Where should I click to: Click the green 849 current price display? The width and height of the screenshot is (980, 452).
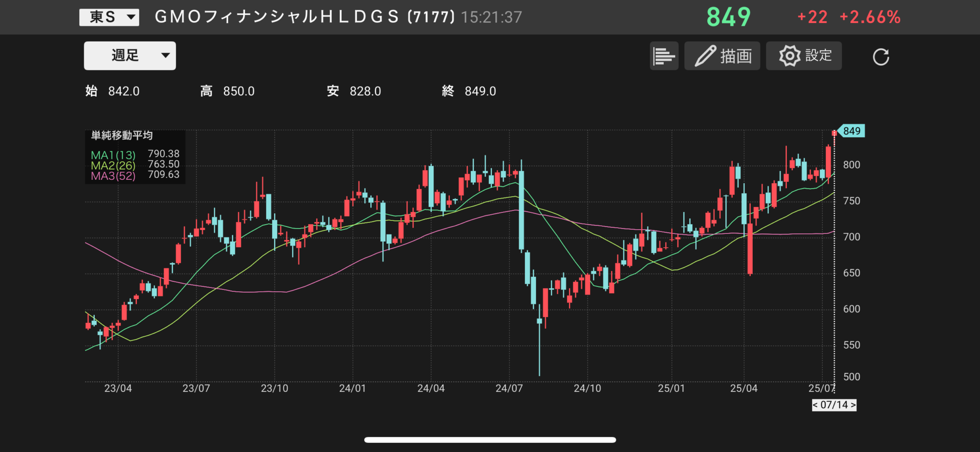728,17
